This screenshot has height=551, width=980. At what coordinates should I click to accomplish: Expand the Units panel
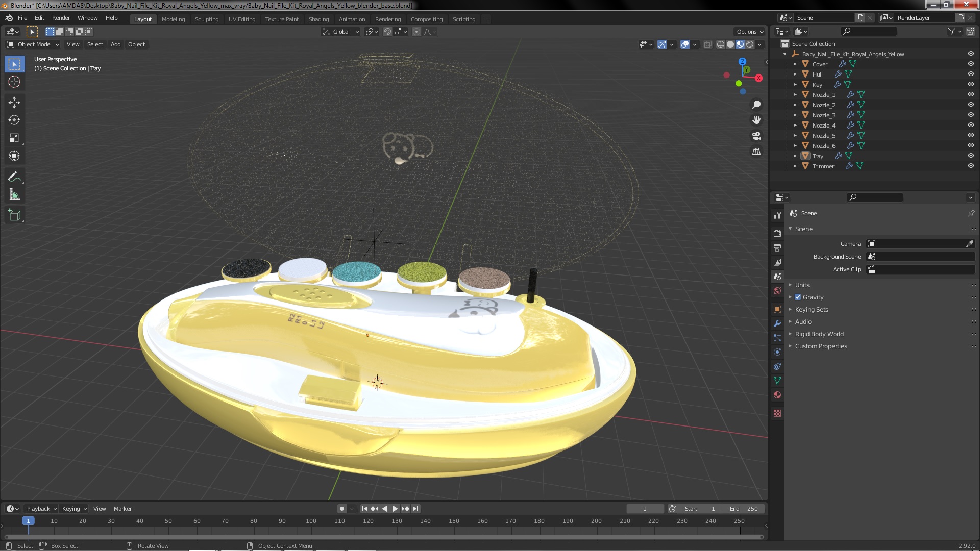coord(802,285)
